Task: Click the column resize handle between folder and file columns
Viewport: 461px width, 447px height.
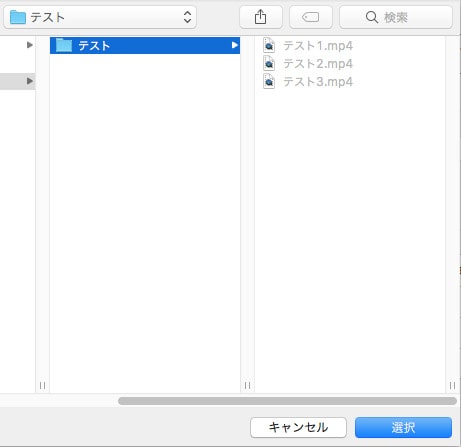Action: (247, 385)
